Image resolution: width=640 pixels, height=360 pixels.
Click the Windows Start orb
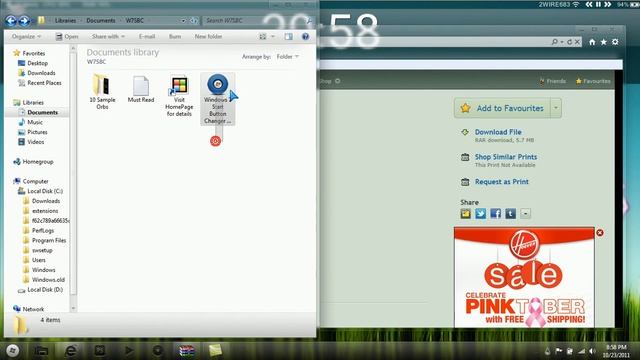pyautogui.click(x=12, y=351)
